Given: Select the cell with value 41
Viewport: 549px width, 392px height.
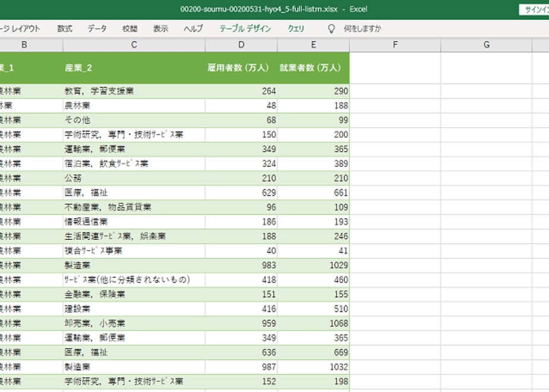Looking at the screenshot, I should pyautogui.click(x=313, y=251).
